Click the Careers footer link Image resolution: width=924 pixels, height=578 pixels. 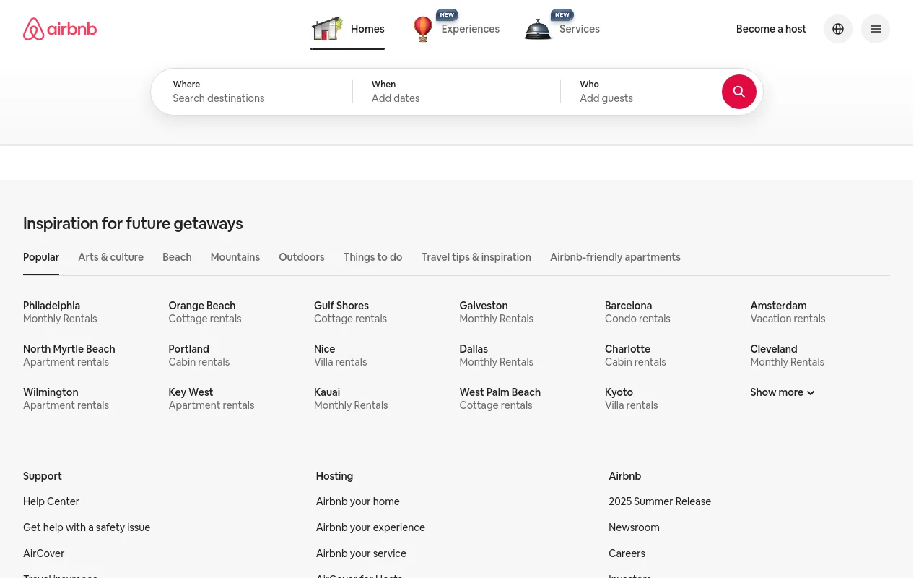pos(627,553)
